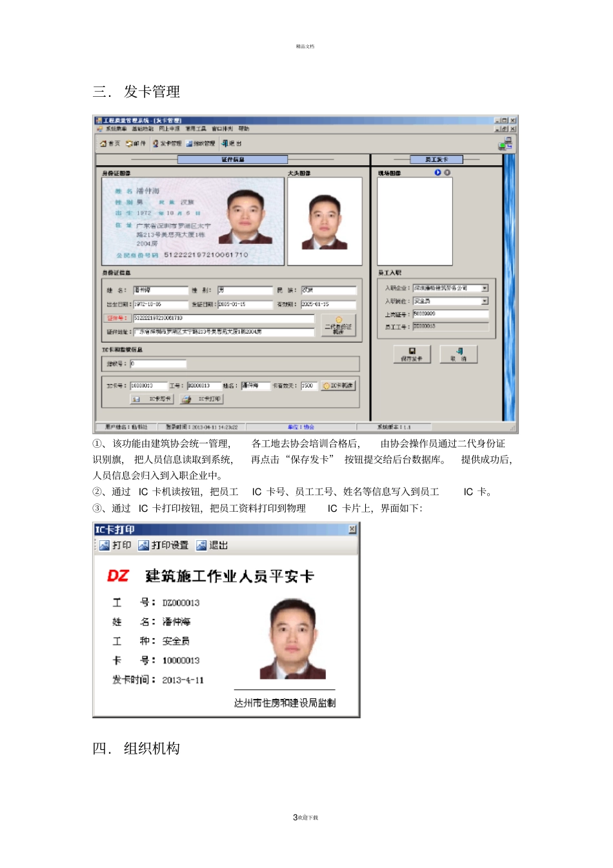Click the gray stop icon beside 现场图像
Viewport: 613px width, 868px height.
447,172
